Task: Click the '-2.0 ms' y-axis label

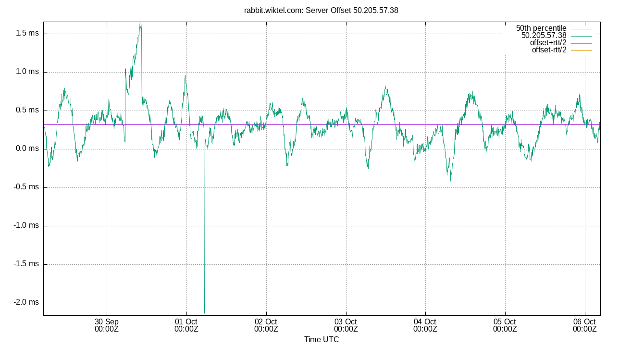Action: [x=26, y=302]
